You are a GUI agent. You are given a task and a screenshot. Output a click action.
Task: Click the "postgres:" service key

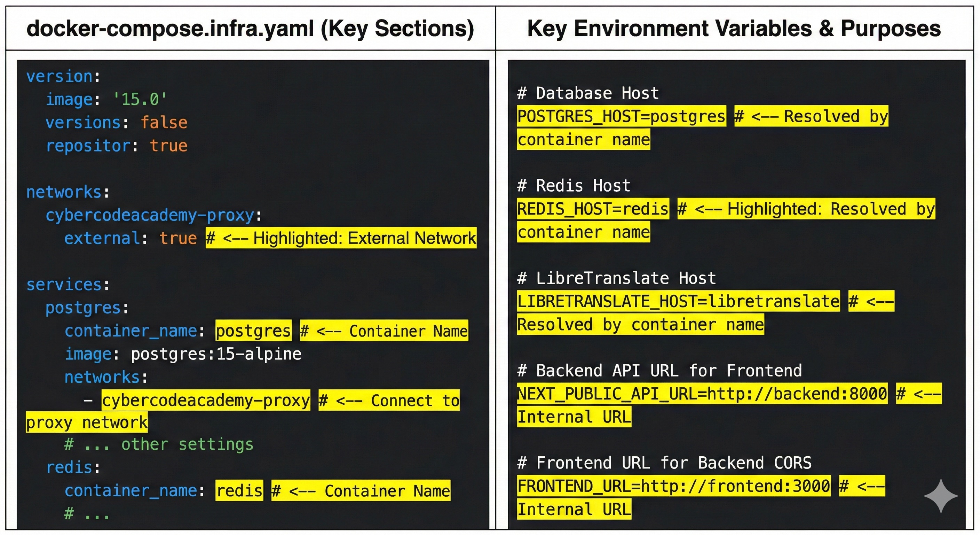click(87, 308)
